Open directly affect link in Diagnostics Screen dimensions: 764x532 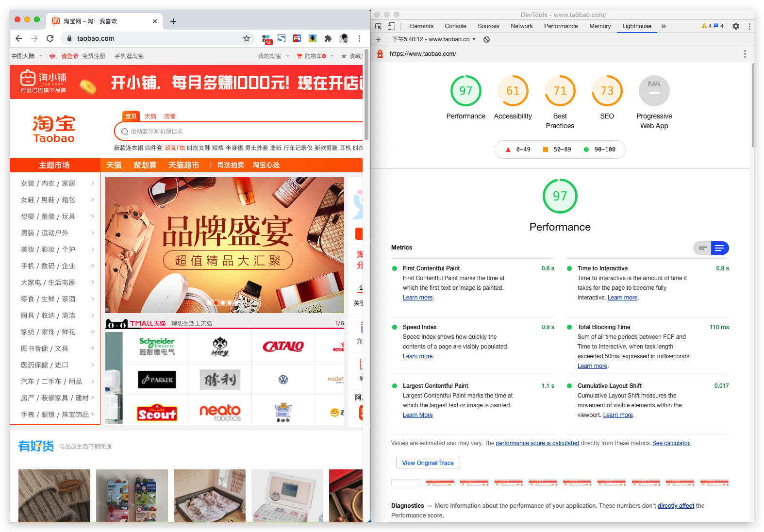676,506
